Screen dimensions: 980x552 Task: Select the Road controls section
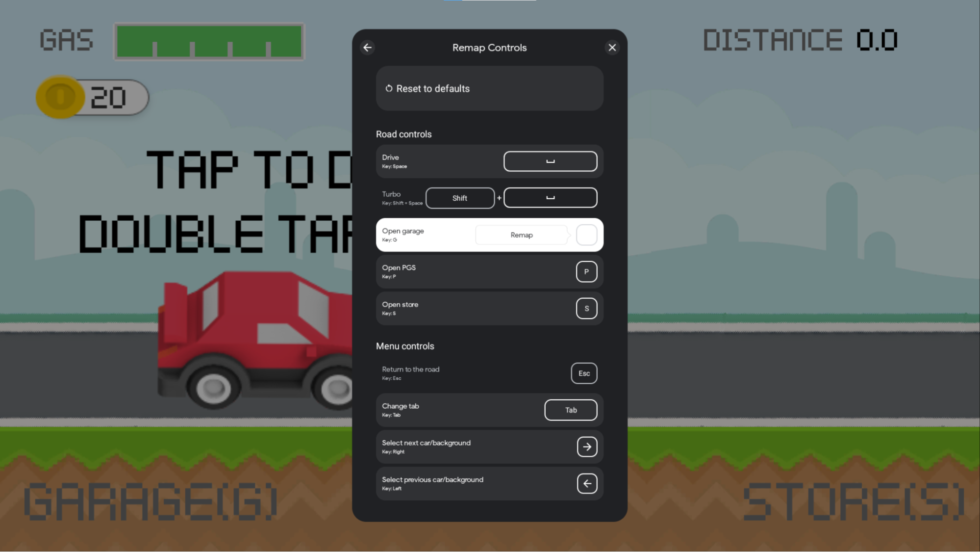(404, 134)
